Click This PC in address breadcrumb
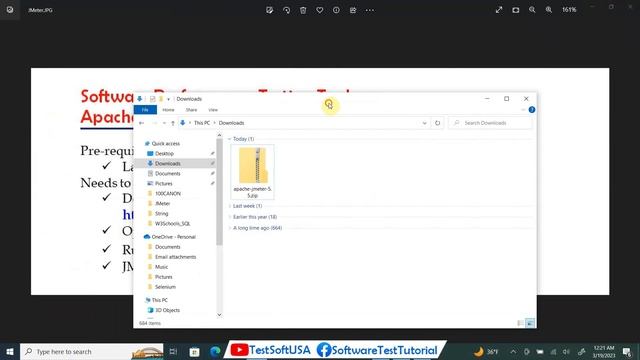 pyautogui.click(x=202, y=123)
